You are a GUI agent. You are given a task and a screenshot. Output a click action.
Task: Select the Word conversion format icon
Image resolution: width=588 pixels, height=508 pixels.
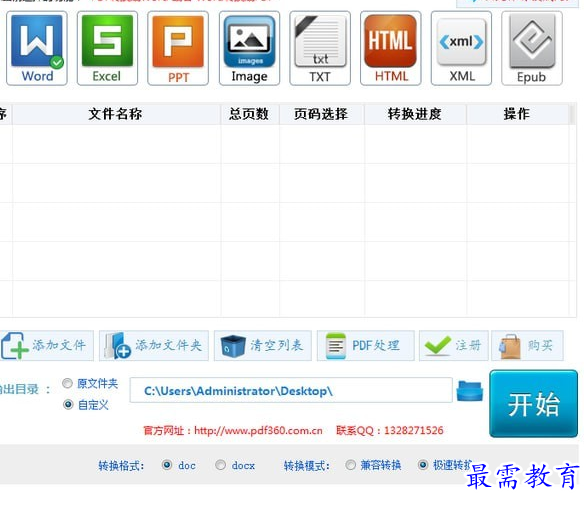pos(37,48)
